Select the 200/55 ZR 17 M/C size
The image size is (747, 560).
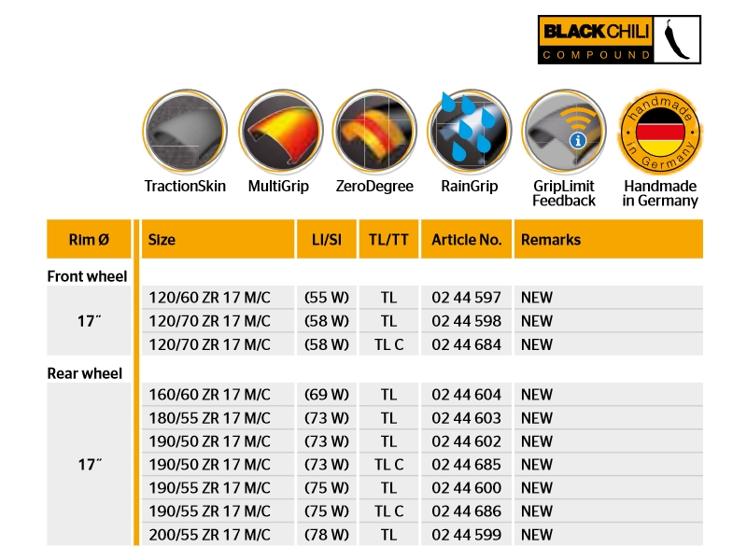click(209, 535)
